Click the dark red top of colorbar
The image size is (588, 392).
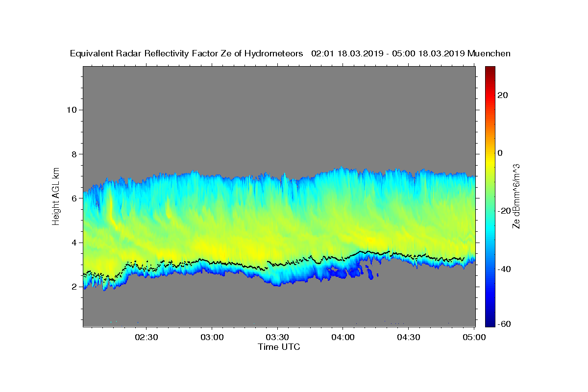[x=490, y=70]
